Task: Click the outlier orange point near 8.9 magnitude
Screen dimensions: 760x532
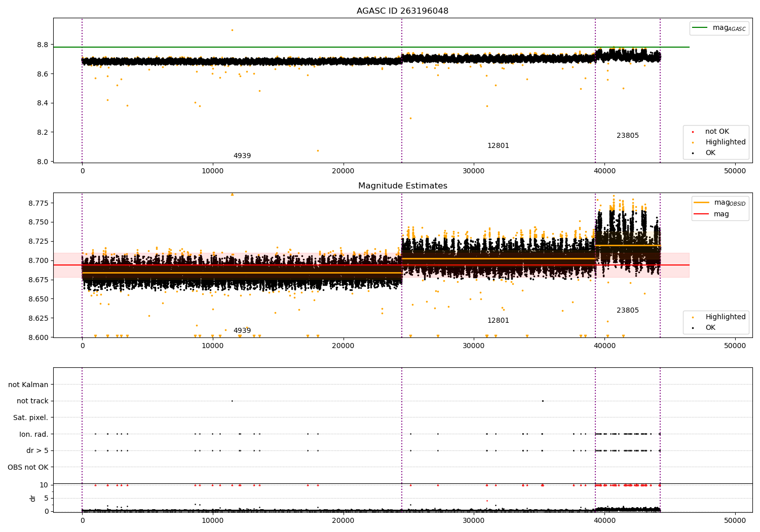Action: (232, 30)
